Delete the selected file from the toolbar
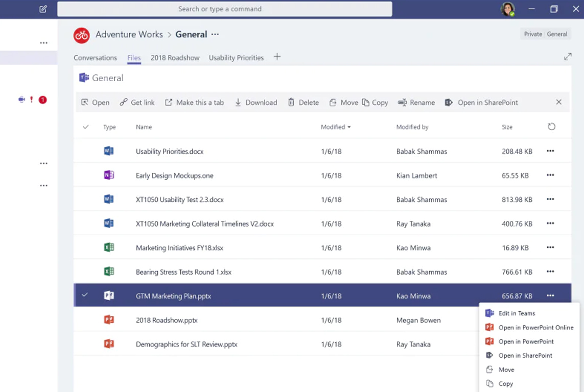The width and height of the screenshot is (584, 392). [x=303, y=102]
